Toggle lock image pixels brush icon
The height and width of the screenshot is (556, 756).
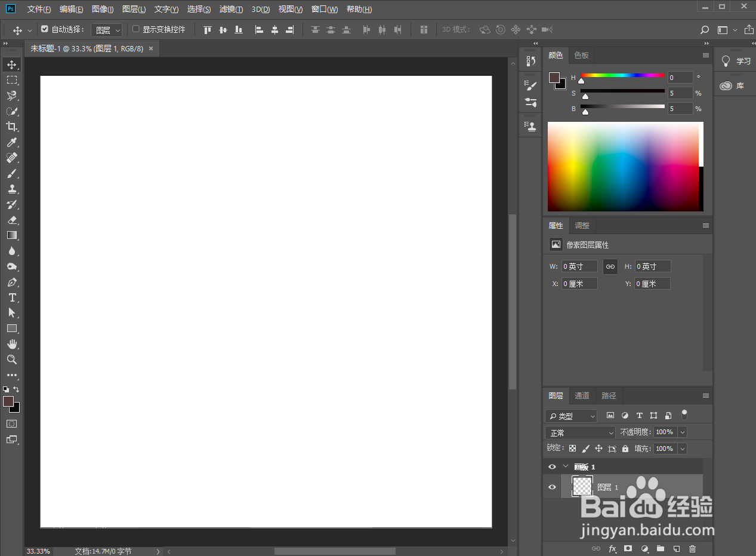click(585, 449)
